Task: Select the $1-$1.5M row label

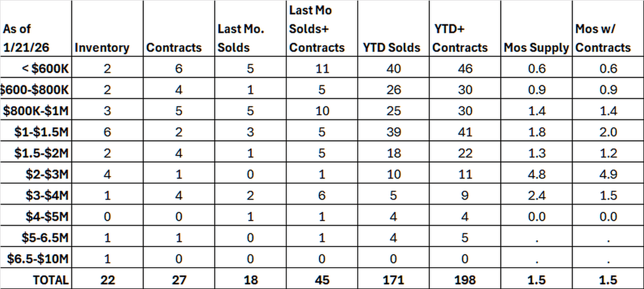Action: click(41, 132)
